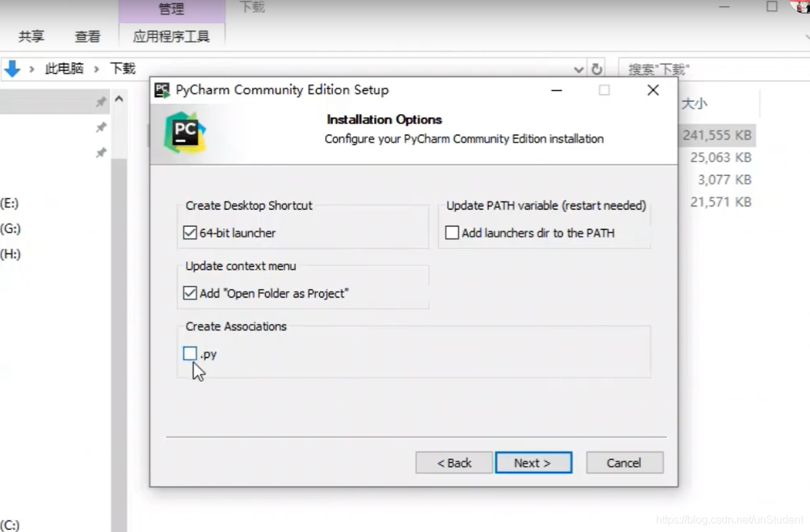Image resolution: width=810 pixels, height=532 pixels.
Task: Select the (C:) drive in navigation pane
Action: pyautogui.click(x=10, y=525)
